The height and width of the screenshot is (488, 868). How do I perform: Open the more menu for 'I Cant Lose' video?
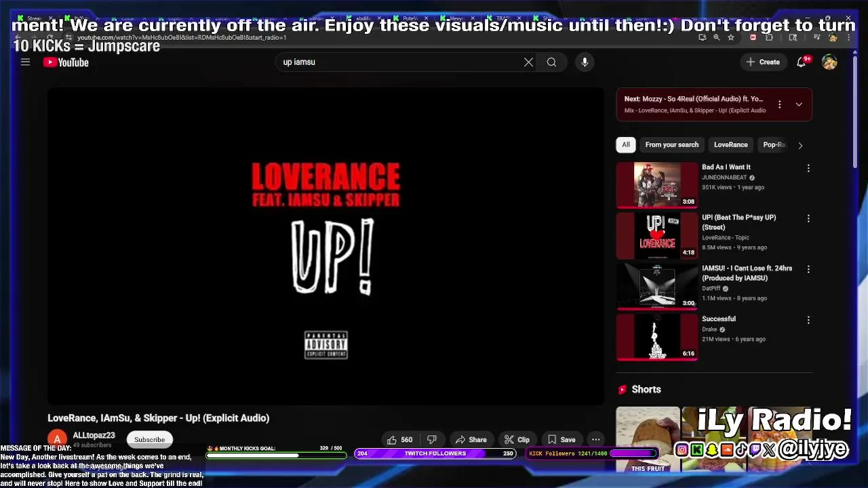[x=808, y=270]
